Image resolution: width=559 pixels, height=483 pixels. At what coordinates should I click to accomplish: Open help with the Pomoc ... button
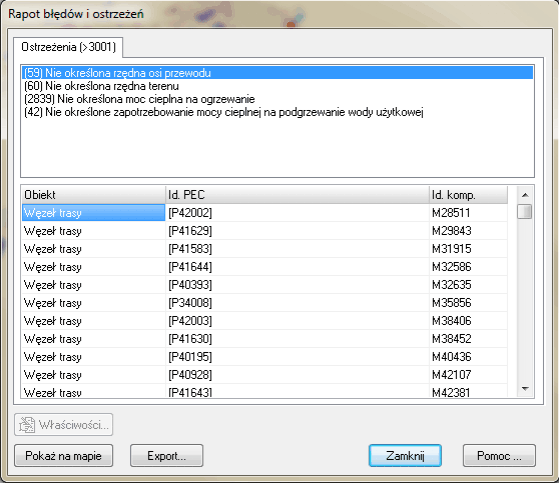pyautogui.click(x=499, y=456)
